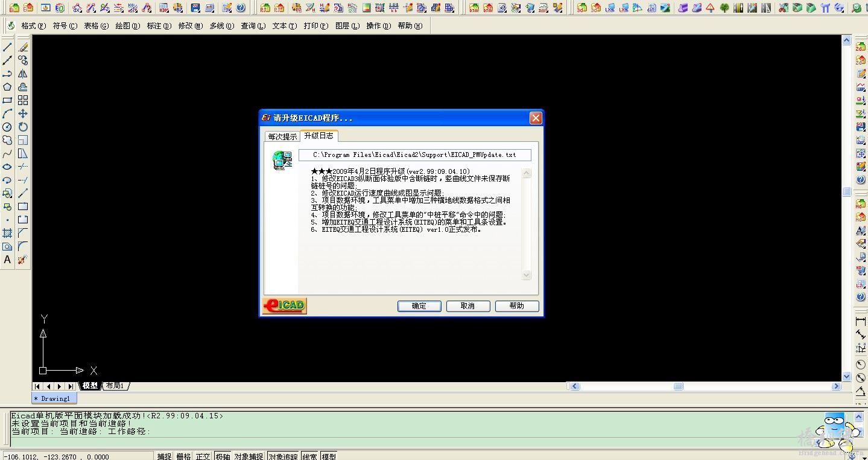Click the 2d icon on right toolbar
Screen dimensions: 868x460
(861, 47)
